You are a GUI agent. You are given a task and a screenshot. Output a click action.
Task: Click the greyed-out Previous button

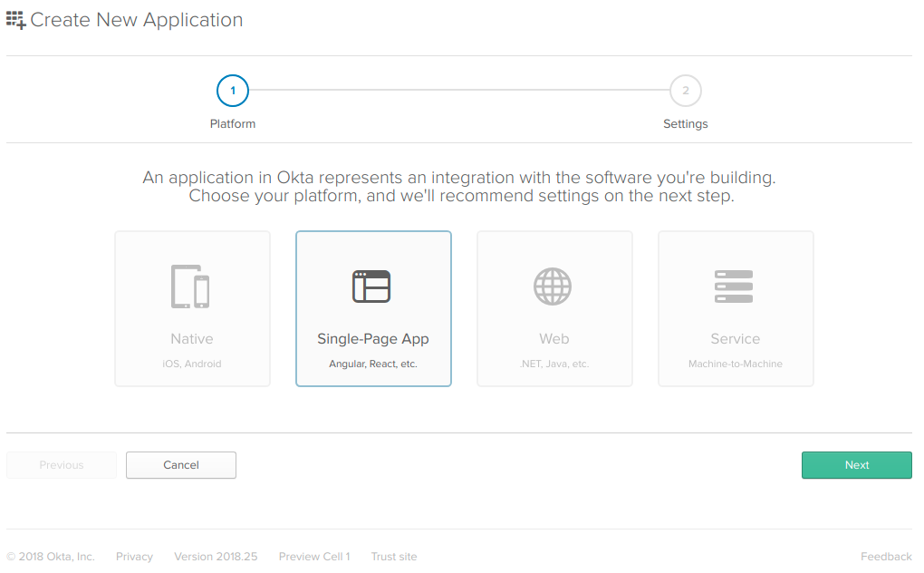[x=62, y=465]
